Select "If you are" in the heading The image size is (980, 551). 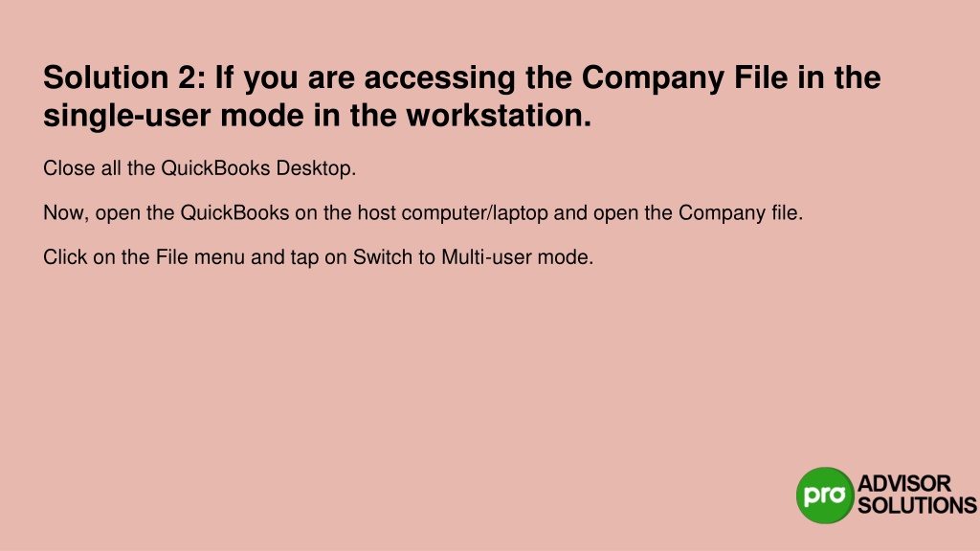click(x=285, y=79)
